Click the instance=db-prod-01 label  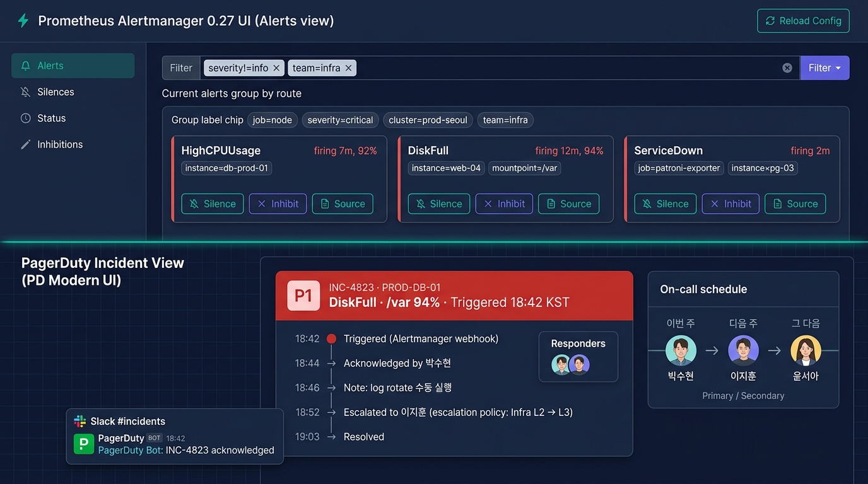(226, 168)
